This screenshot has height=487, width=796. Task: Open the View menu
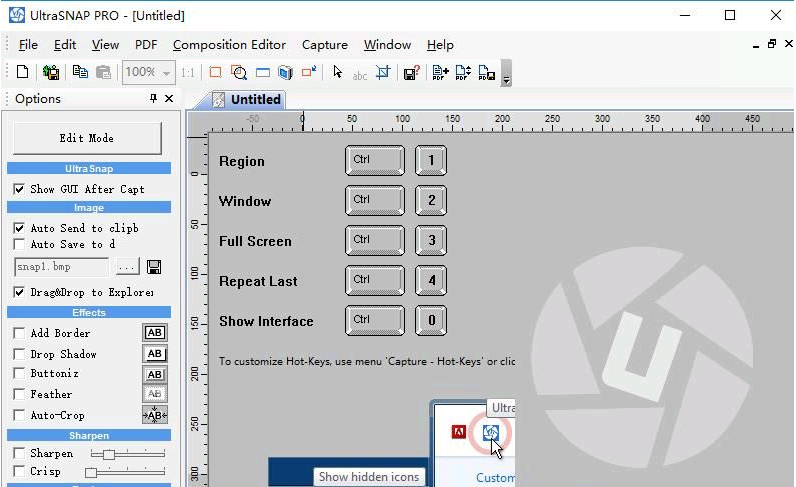tap(105, 45)
